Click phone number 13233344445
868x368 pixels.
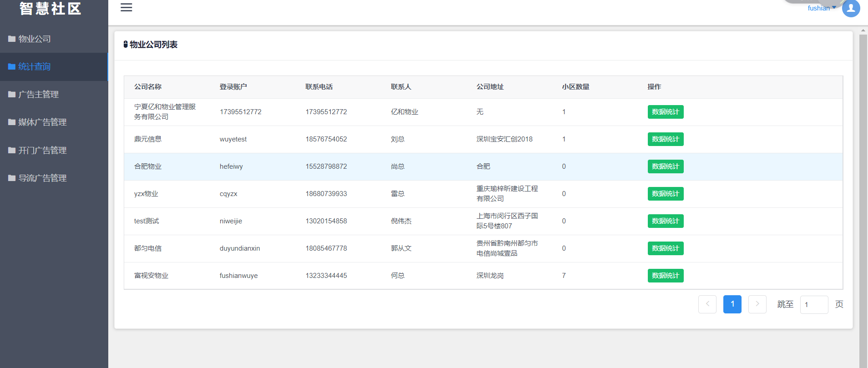point(326,276)
